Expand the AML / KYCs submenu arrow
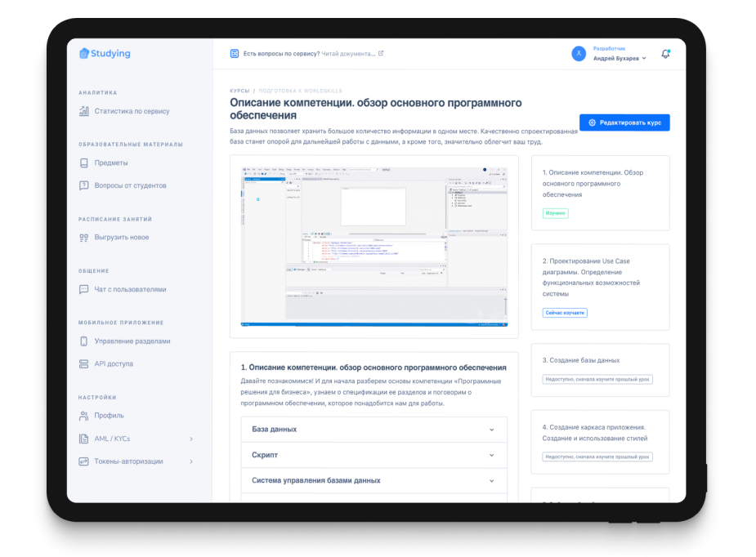 pos(191,439)
